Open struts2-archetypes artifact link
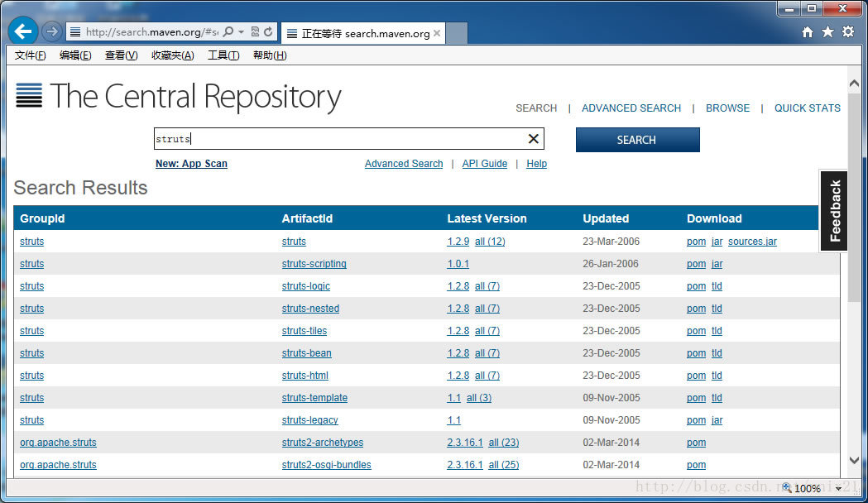Viewport: 868px width, 503px height. [x=322, y=443]
